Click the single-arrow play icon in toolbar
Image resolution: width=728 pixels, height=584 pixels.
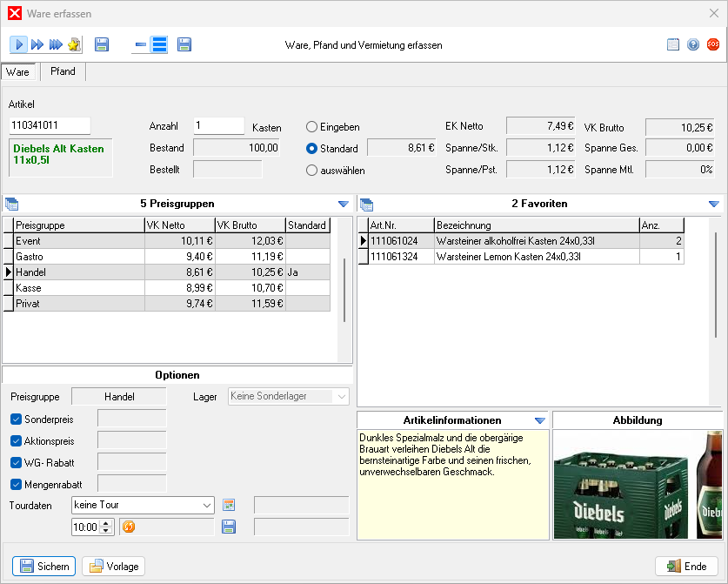coord(18,44)
